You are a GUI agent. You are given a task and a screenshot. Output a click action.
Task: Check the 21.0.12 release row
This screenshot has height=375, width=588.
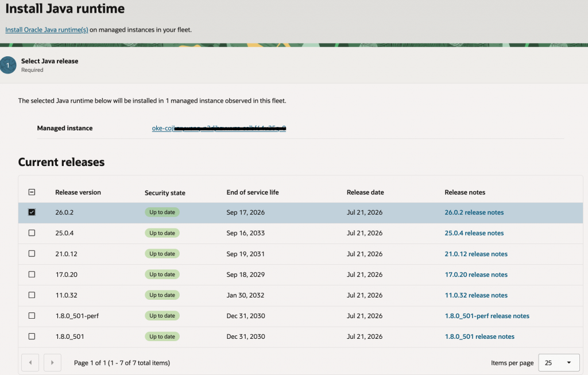click(32, 253)
